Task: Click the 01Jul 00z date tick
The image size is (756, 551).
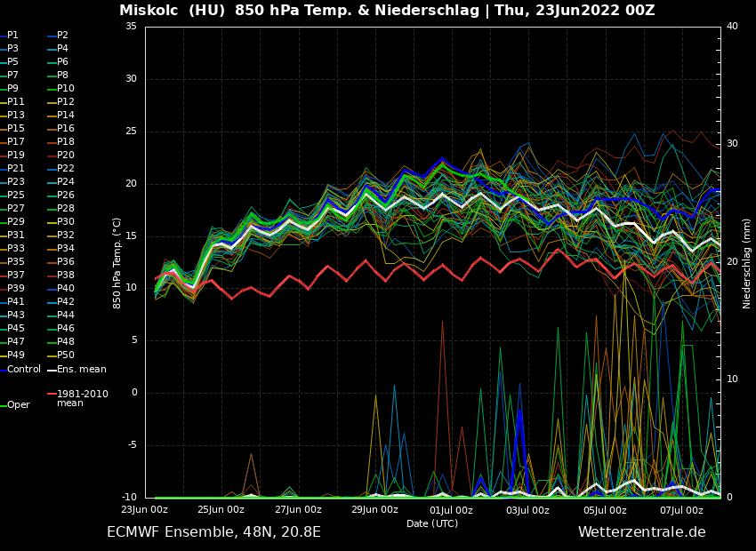Action: point(451,510)
